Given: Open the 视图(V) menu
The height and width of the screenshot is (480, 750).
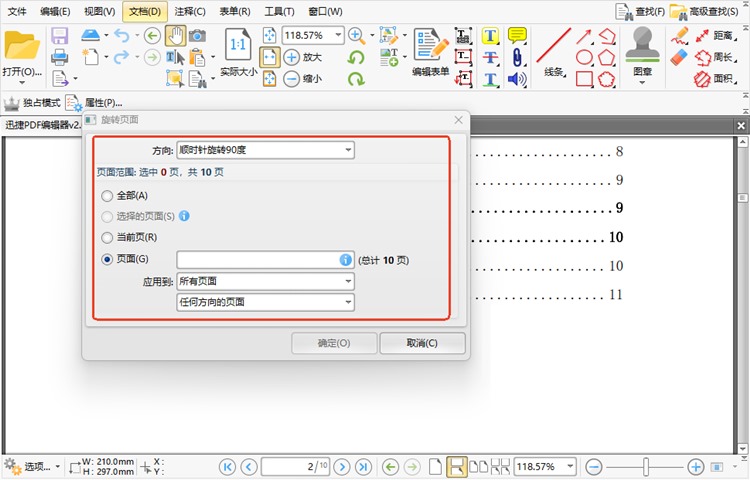Looking at the screenshot, I should click(99, 11).
